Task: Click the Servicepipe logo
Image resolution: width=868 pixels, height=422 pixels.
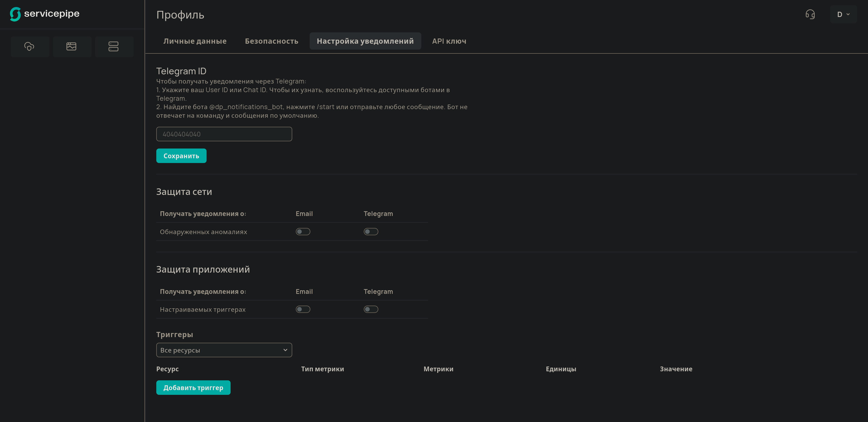Action: pyautogui.click(x=44, y=14)
